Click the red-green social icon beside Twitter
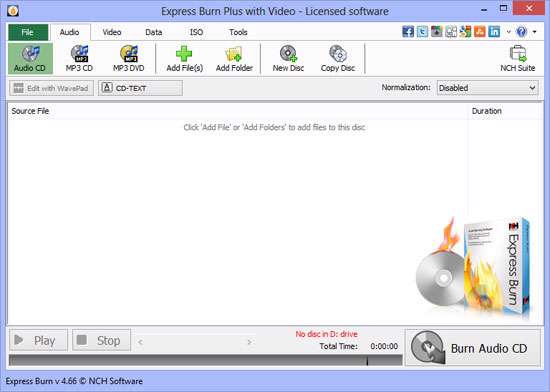550x392 pixels. [x=437, y=32]
